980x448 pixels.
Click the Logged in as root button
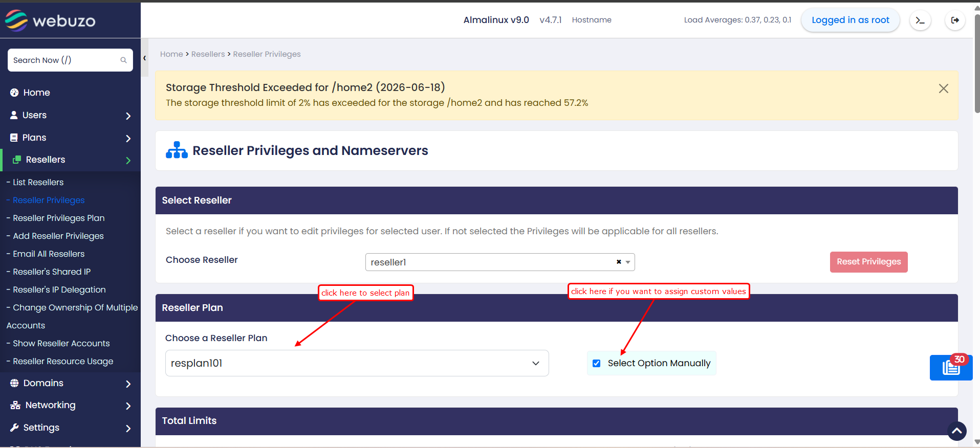pyautogui.click(x=850, y=20)
